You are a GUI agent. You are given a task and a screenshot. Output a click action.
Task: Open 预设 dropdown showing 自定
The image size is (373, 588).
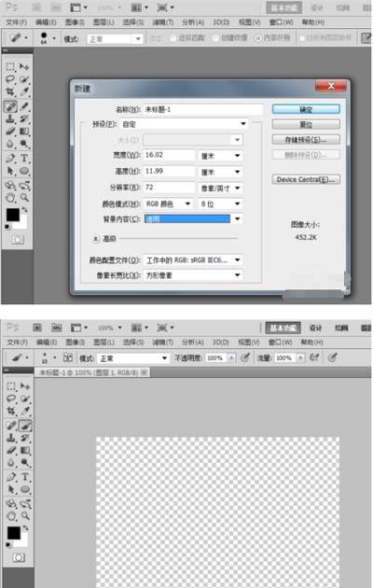point(184,124)
